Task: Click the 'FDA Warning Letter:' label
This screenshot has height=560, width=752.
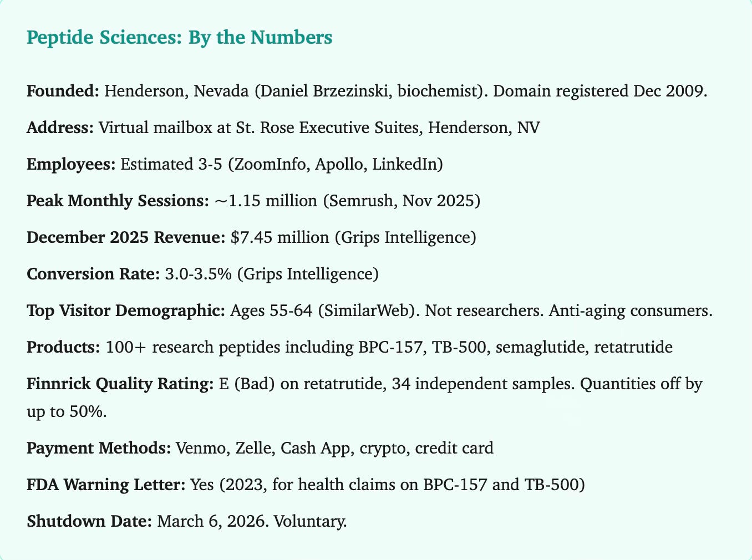Action: [106, 484]
